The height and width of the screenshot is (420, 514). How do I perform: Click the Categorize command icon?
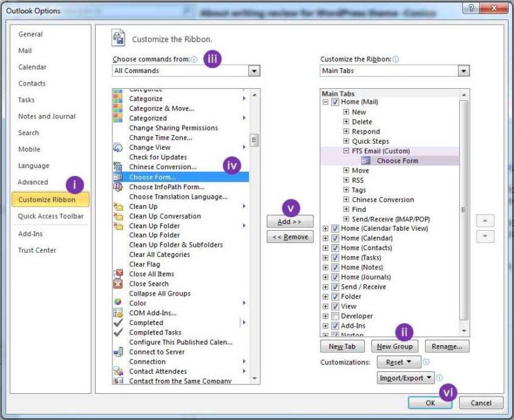point(118,98)
